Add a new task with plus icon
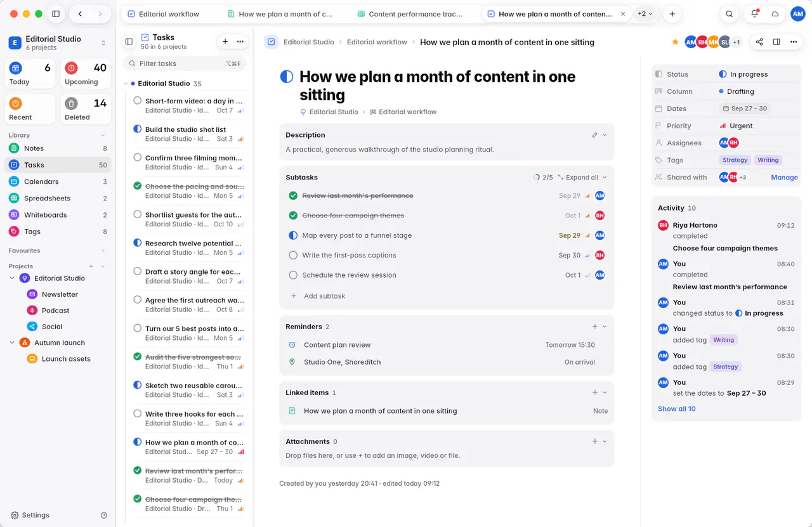The height and width of the screenshot is (527, 812). [225, 41]
